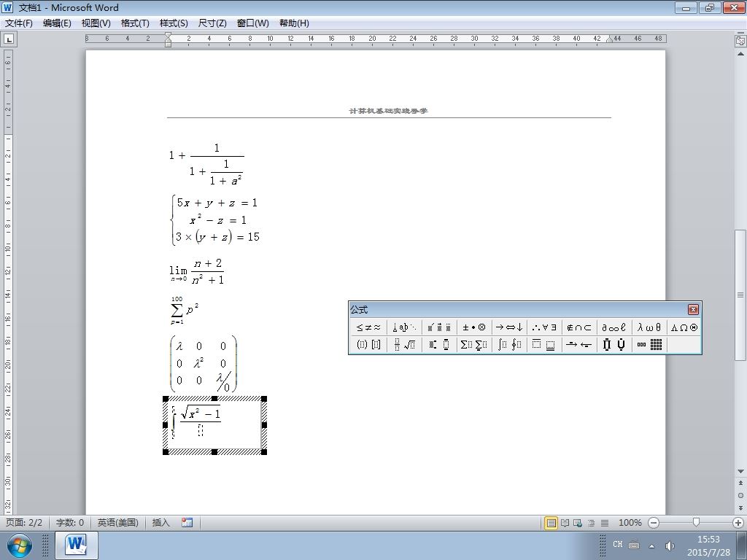Open the relational symbols palette (≤≠≈)

(x=368, y=327)
